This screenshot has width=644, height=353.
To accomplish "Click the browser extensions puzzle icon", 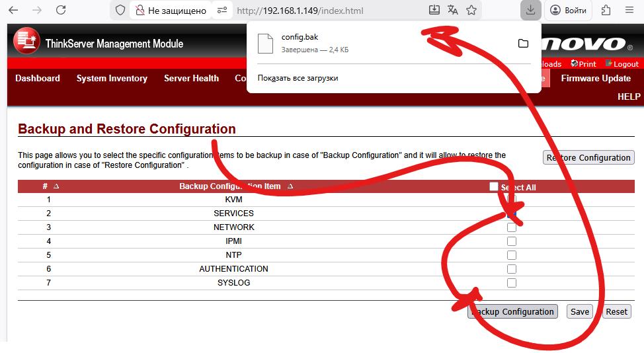I will pos(606,10).
